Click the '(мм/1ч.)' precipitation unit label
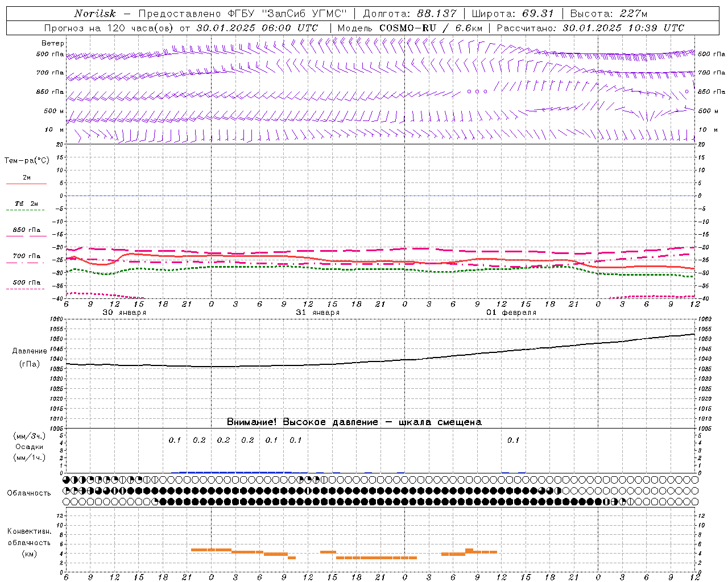The image size is (728, 582). coord(30,458)
